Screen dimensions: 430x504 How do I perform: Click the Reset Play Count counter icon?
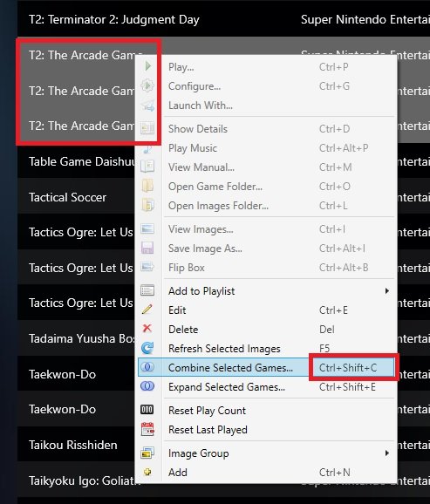click(x=147, y=410)
